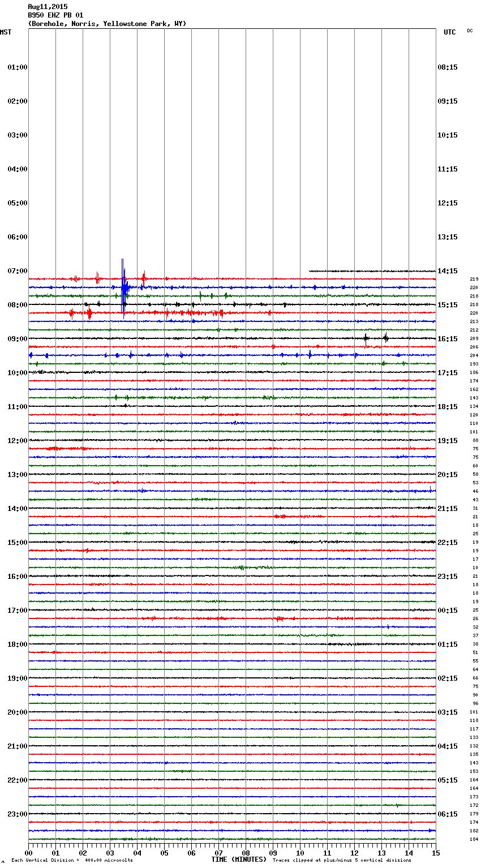Click the "01:15" UTC time label
This screenshot has height=868, width=481.
click(x=448, y=644)
